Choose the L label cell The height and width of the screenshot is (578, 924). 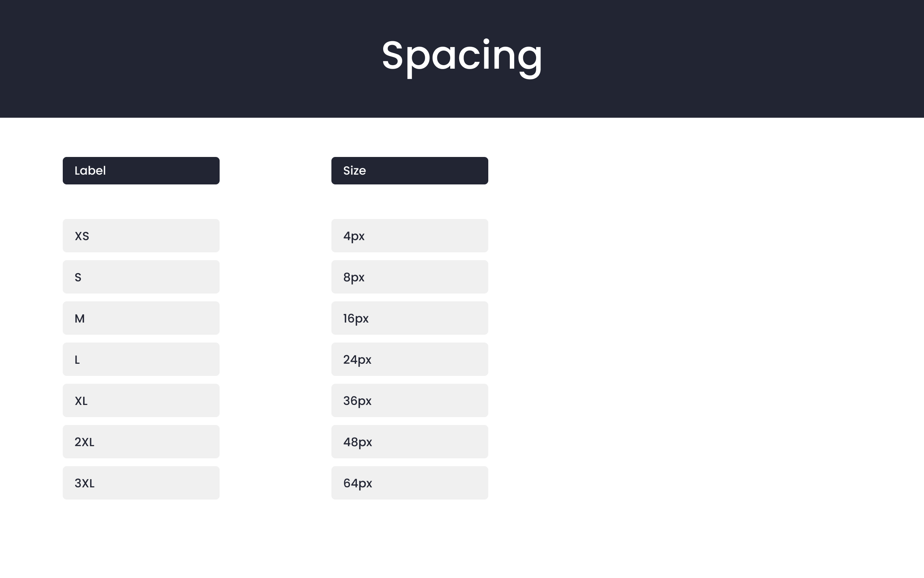(141, 359)
